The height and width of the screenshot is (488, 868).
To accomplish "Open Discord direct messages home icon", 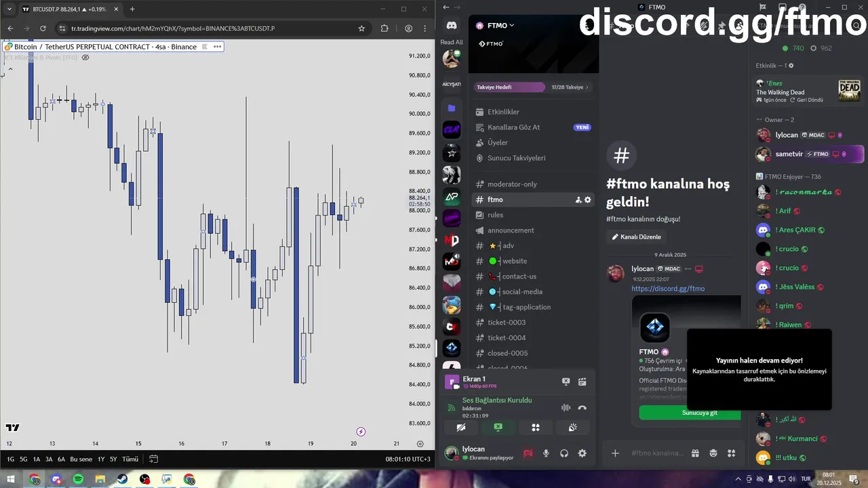I will point(452,25).
